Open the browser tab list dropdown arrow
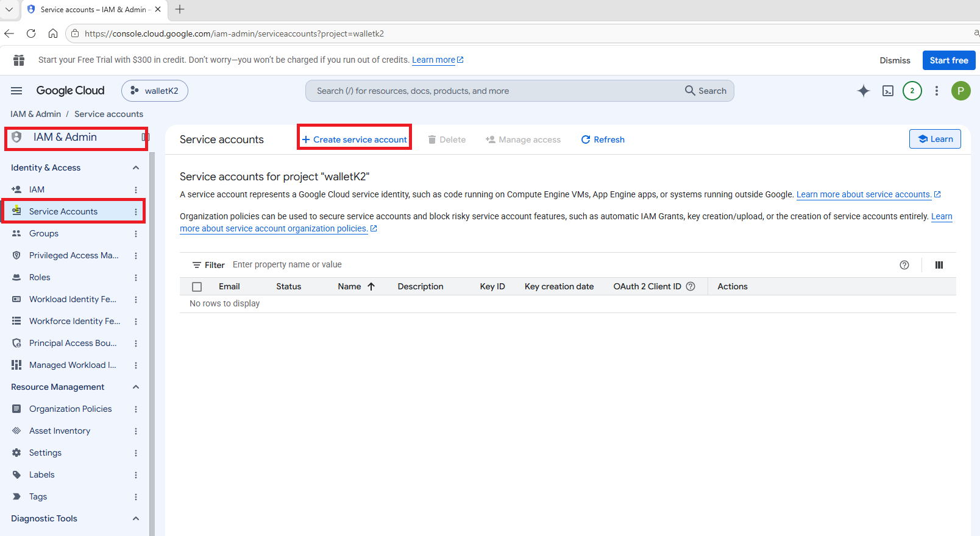 9,9
